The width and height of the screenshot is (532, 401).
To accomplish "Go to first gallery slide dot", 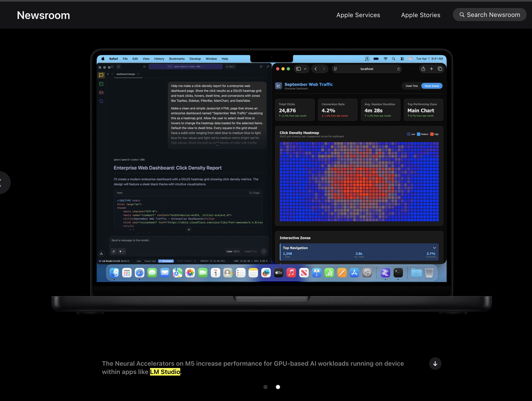I will 265,387.
